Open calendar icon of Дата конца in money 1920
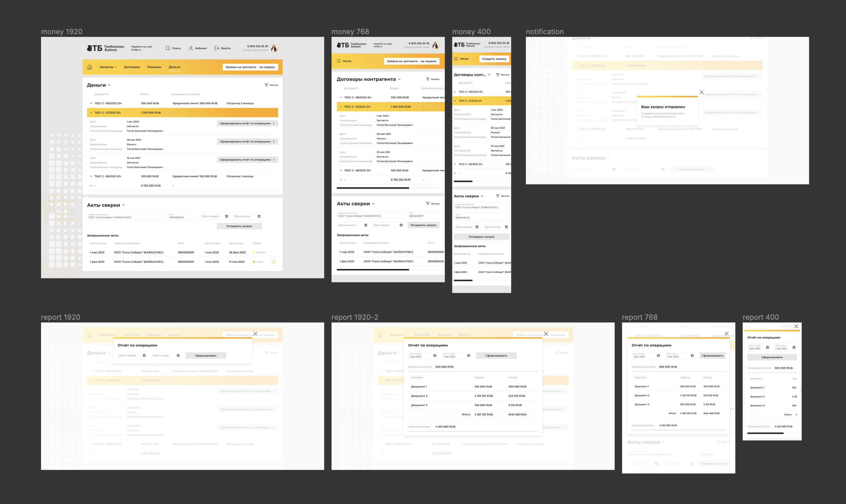Viewport: 846px width, 504px height. [259, 216]
